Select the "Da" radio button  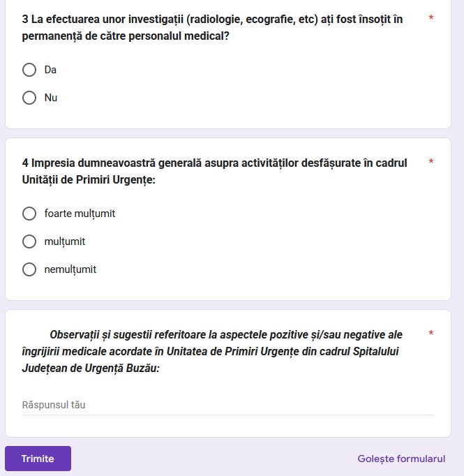29,70
